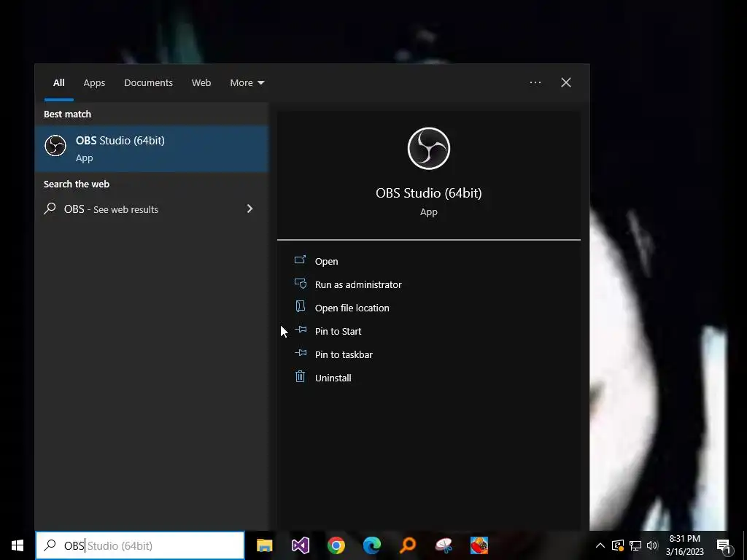Expand the web results chevron arrow
The width and height of the screenshot is (747, 560).
point(249,209)
